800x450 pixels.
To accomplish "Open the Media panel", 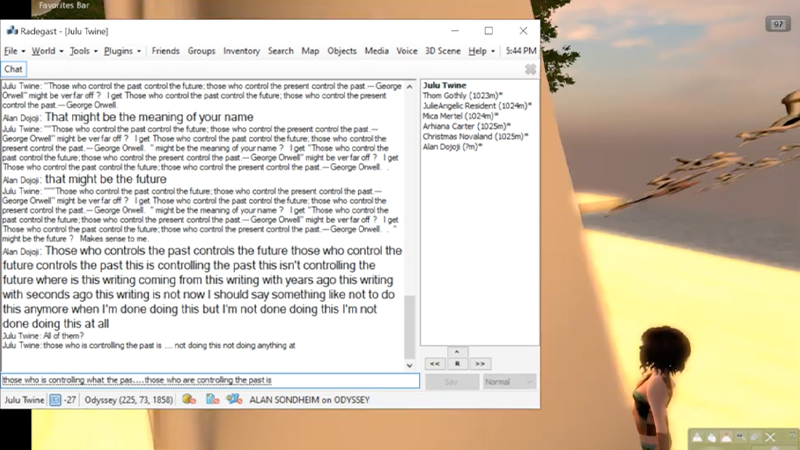I will 377,51.
